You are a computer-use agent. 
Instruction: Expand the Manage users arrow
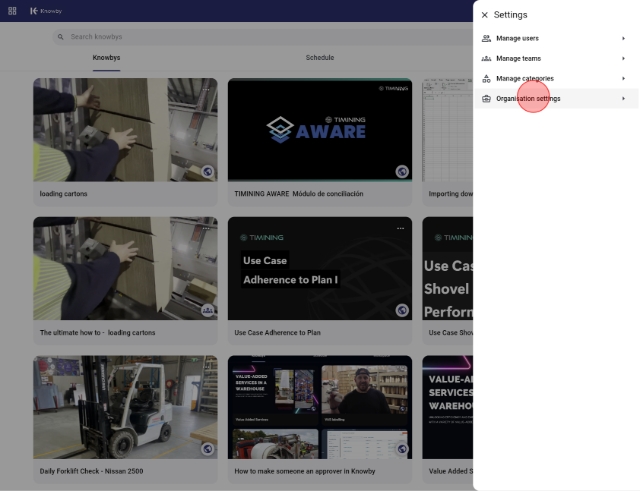click(x=623, y=38)
